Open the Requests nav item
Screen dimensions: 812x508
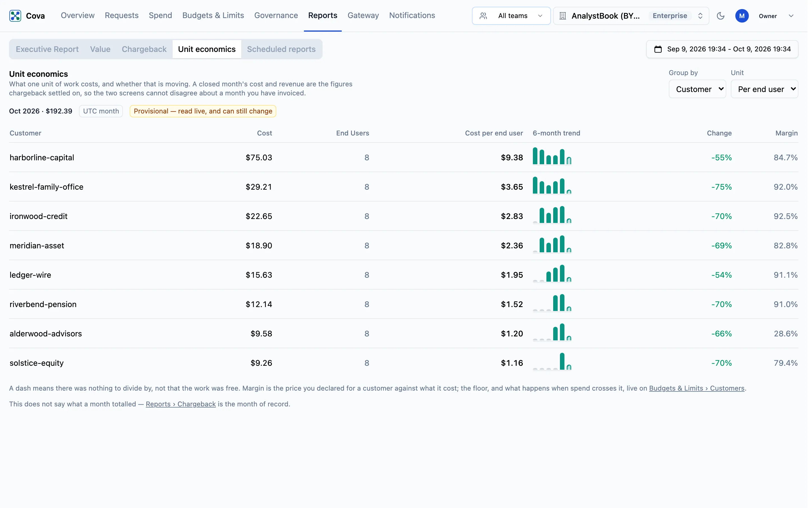(122, 16)
